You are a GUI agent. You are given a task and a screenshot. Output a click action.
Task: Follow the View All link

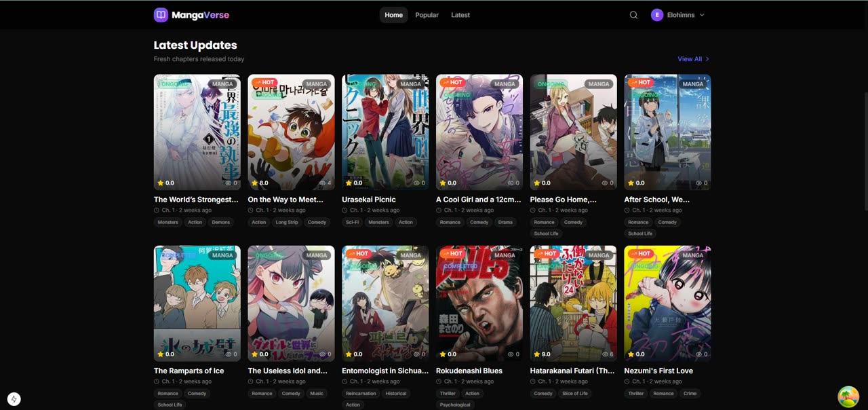[x=693, y=59]
